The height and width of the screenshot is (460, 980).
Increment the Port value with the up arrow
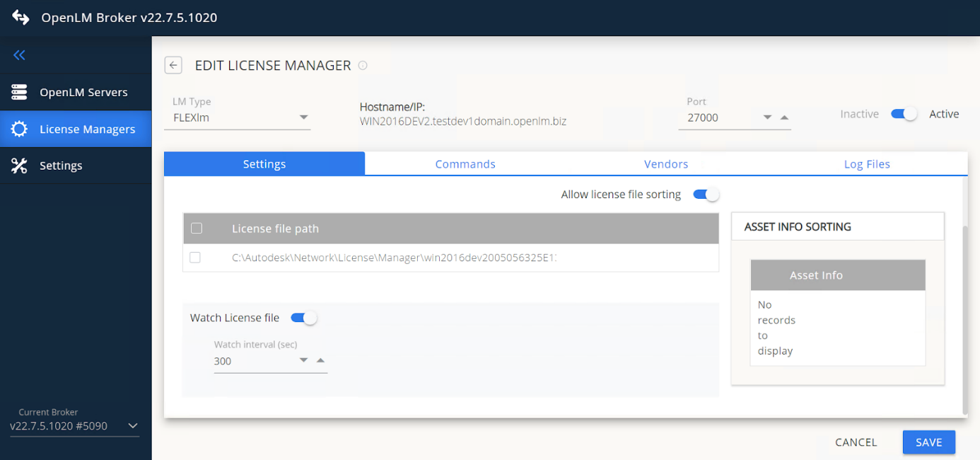pyautogui.click(x=785, y=118)
